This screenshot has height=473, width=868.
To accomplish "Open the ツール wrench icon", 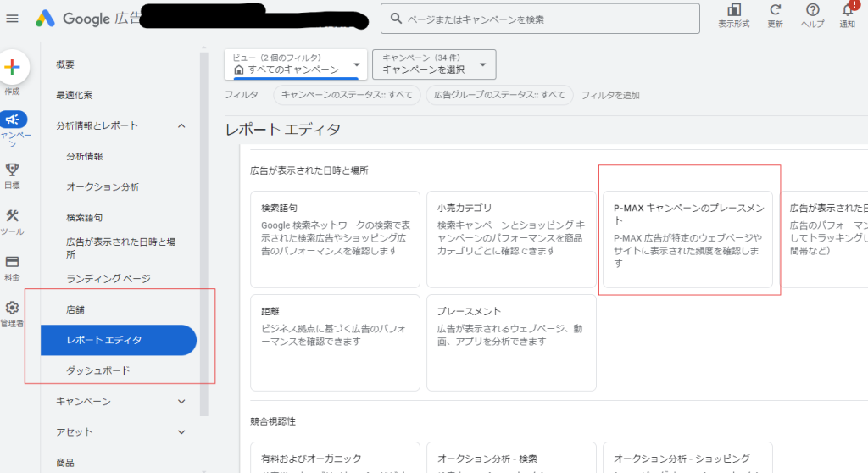I will 13,217.
